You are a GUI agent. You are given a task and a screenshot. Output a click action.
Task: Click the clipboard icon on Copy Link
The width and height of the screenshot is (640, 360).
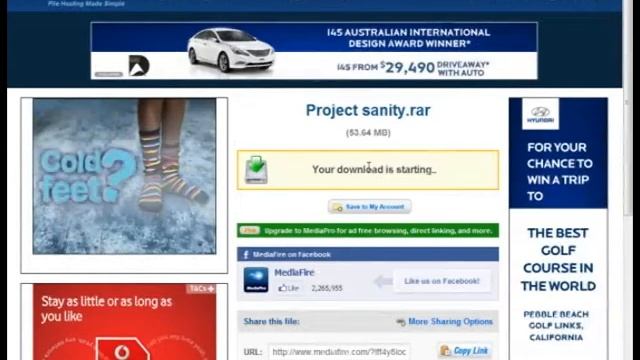(x=445, y=351)
